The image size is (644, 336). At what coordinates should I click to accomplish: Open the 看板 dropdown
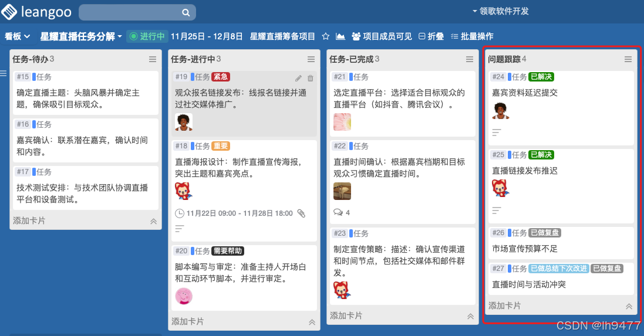click(17, 36)
